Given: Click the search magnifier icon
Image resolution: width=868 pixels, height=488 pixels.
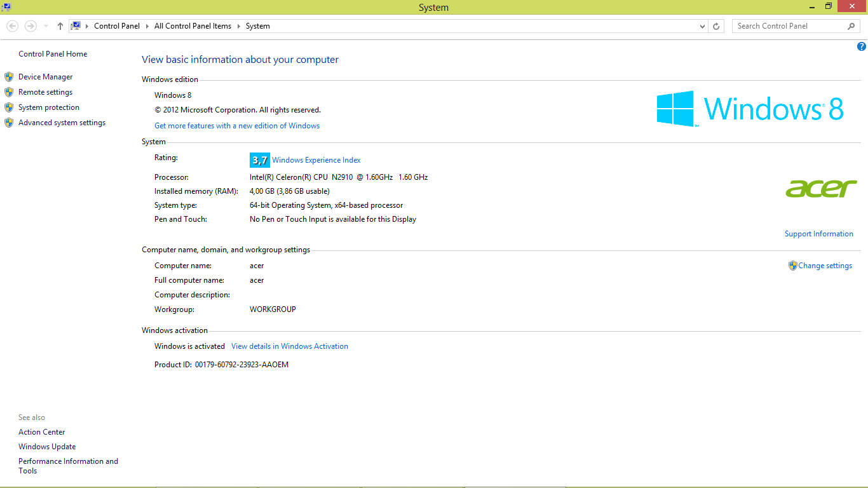Looking at the screenshot, I should 851,26.
